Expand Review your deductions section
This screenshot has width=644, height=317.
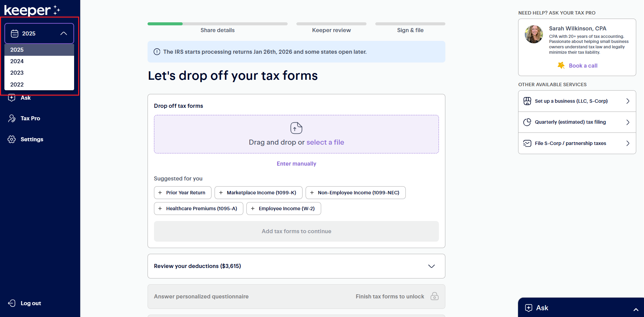tap(431, 266)
